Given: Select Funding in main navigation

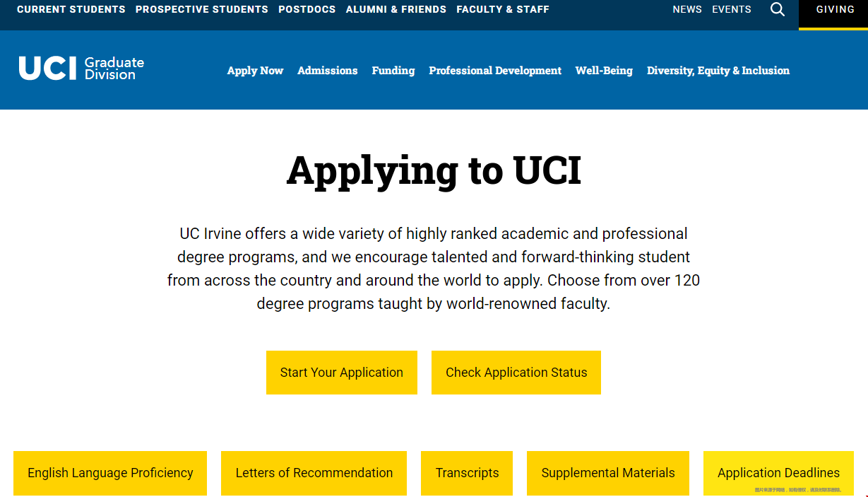Looking at the screenshot, I should [x=393, y=71].
